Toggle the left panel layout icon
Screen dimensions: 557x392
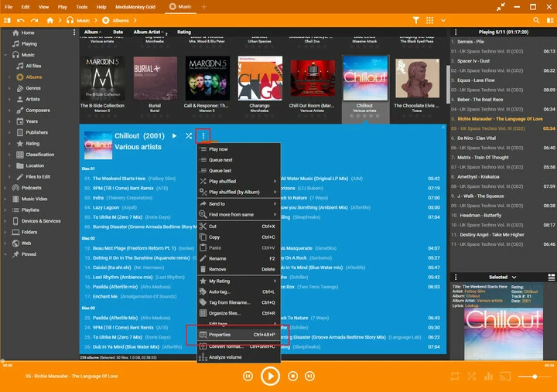pyautogui.click(x=7, y=20)
